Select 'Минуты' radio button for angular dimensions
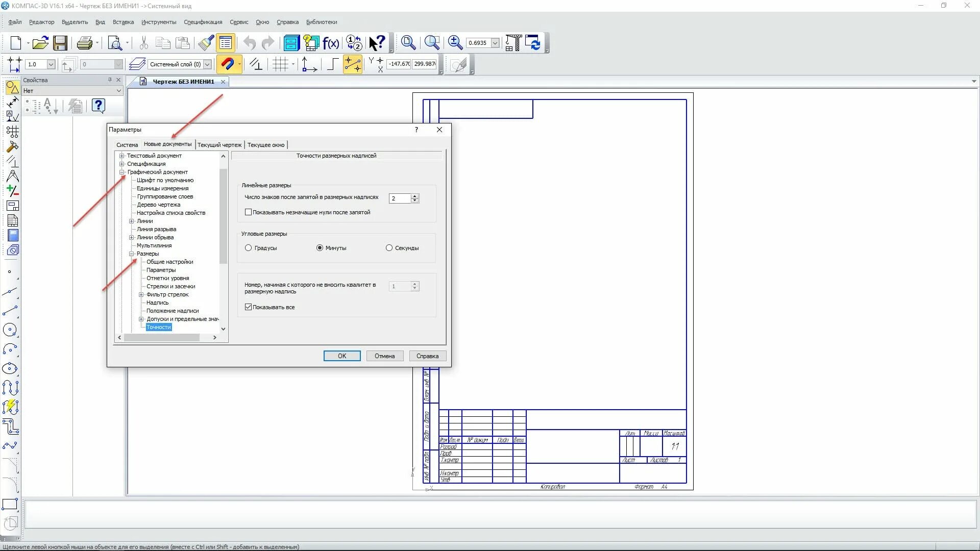 click(x=319, y=247)
